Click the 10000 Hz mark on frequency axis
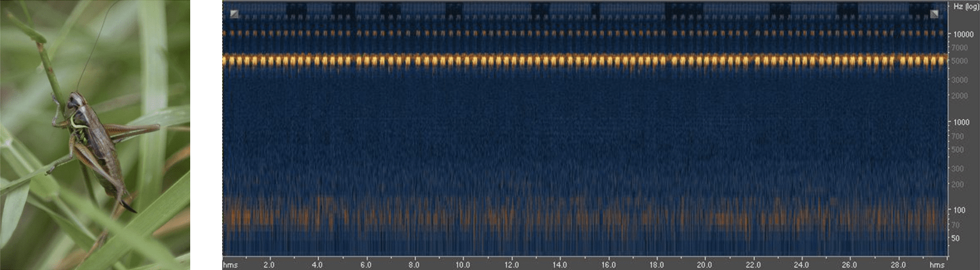 [x=963, y=34]
